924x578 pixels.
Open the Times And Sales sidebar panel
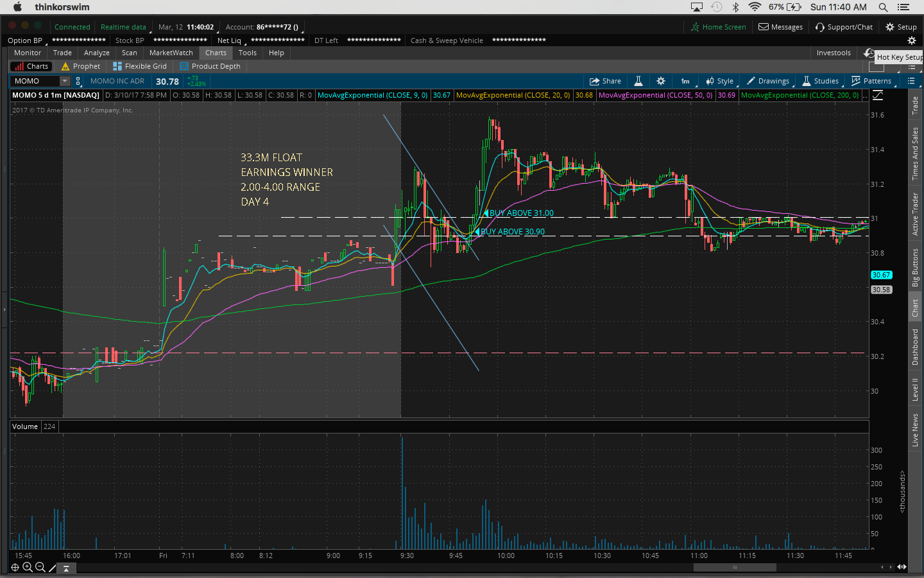point(915,153)
